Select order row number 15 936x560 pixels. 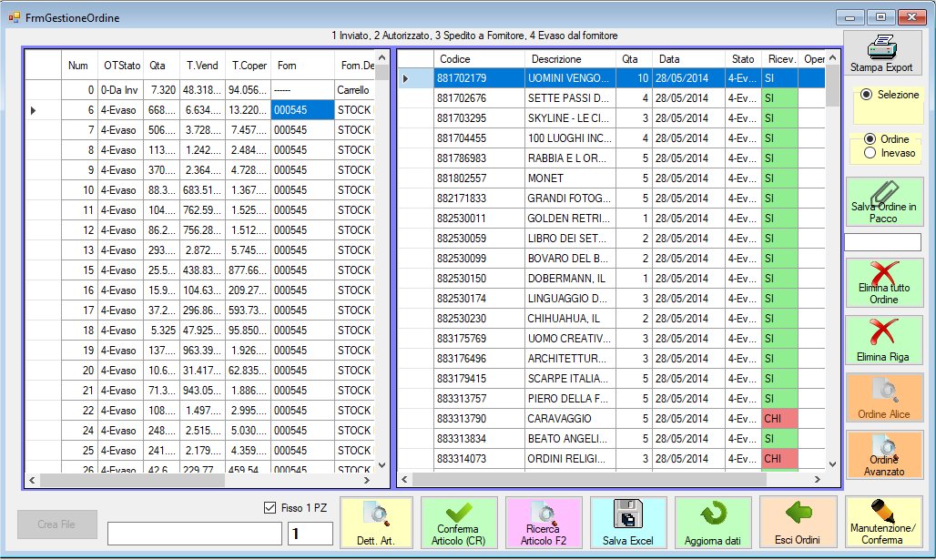(200, 270)
